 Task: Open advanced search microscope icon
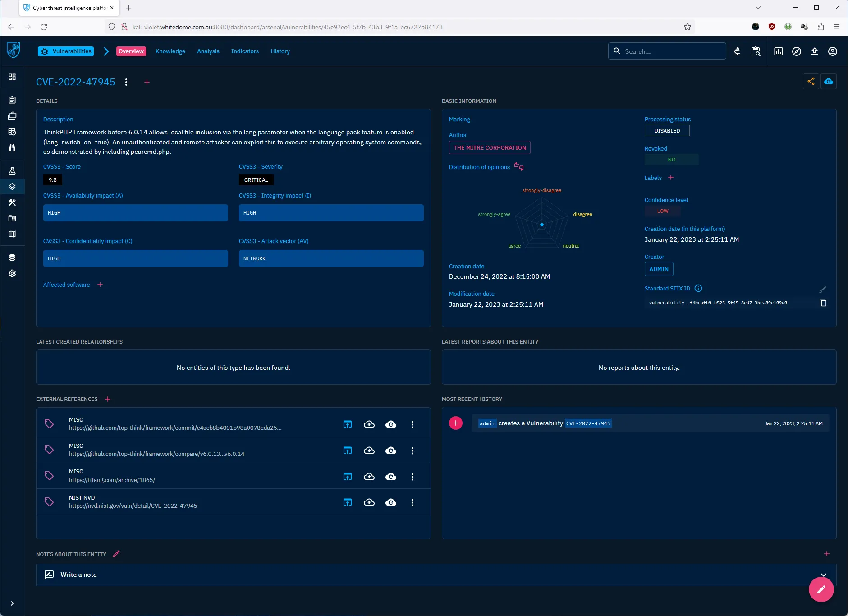(x=738, y=51)
